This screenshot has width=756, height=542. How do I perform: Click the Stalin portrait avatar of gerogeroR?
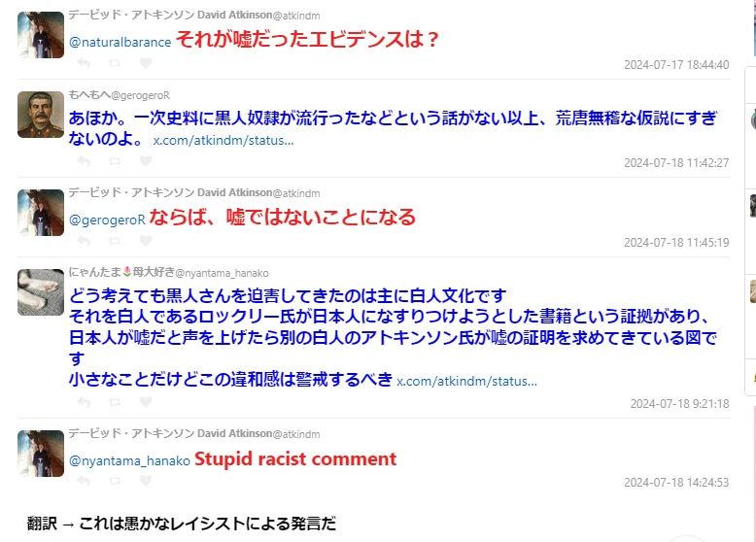click(x=41, y=115)
